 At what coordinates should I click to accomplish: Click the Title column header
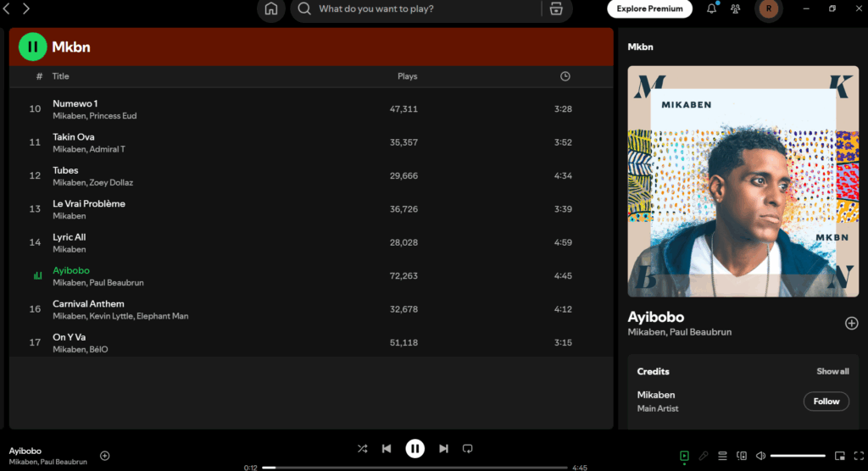60,76
